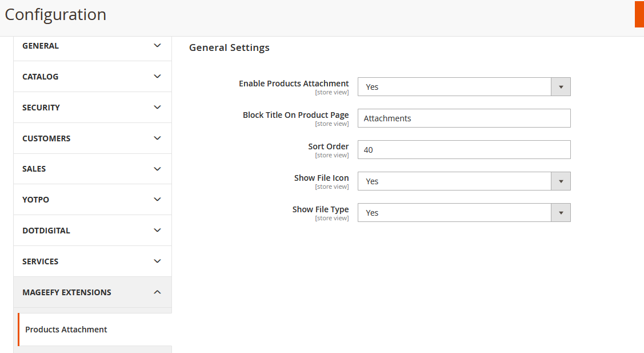Expand the SECURITY section chevron
Viewport: 644px width, 353px height.
157,108
